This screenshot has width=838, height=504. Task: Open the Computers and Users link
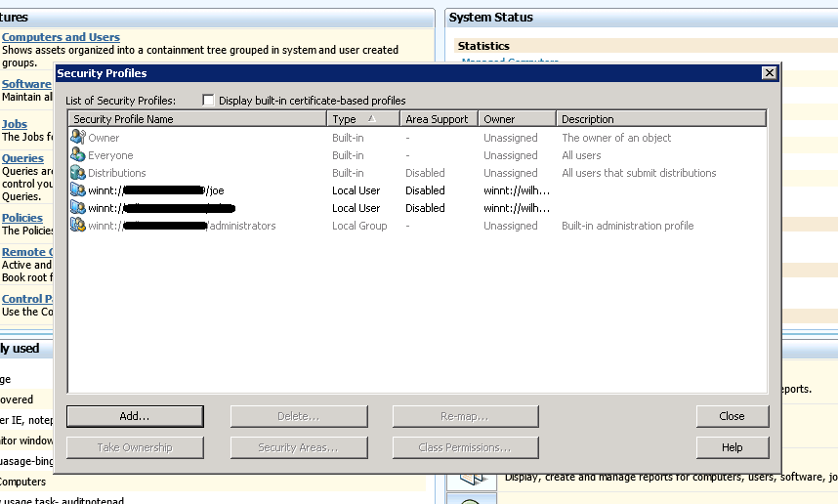61,37
